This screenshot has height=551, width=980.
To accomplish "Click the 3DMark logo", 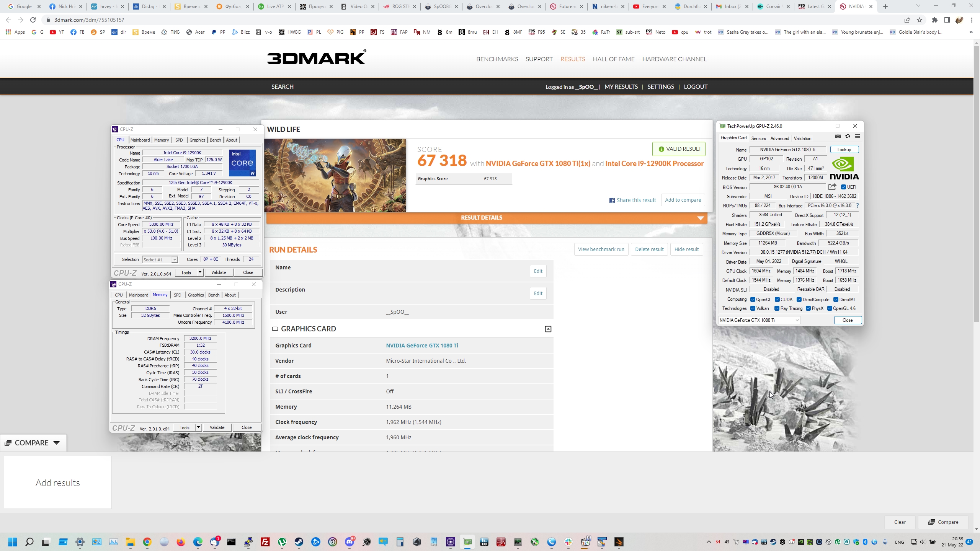I will 317,57.
